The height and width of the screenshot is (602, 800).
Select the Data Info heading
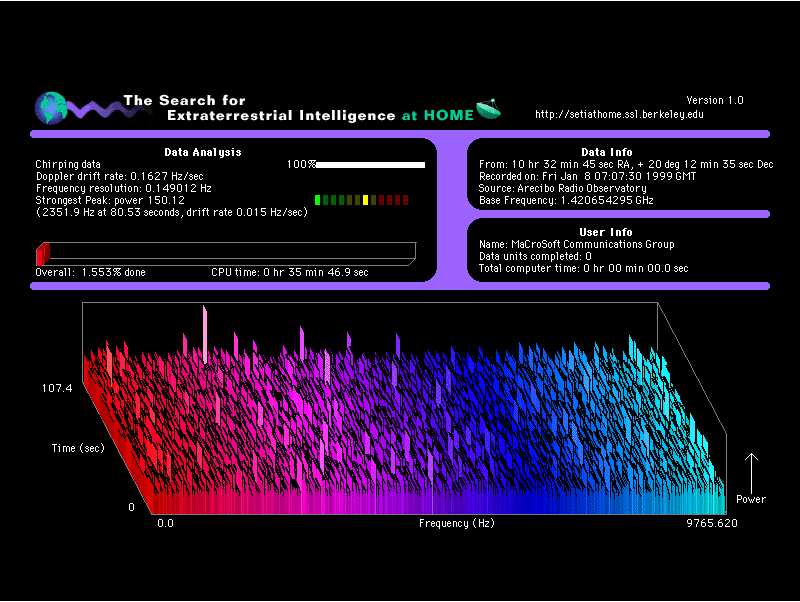point(606,152)
